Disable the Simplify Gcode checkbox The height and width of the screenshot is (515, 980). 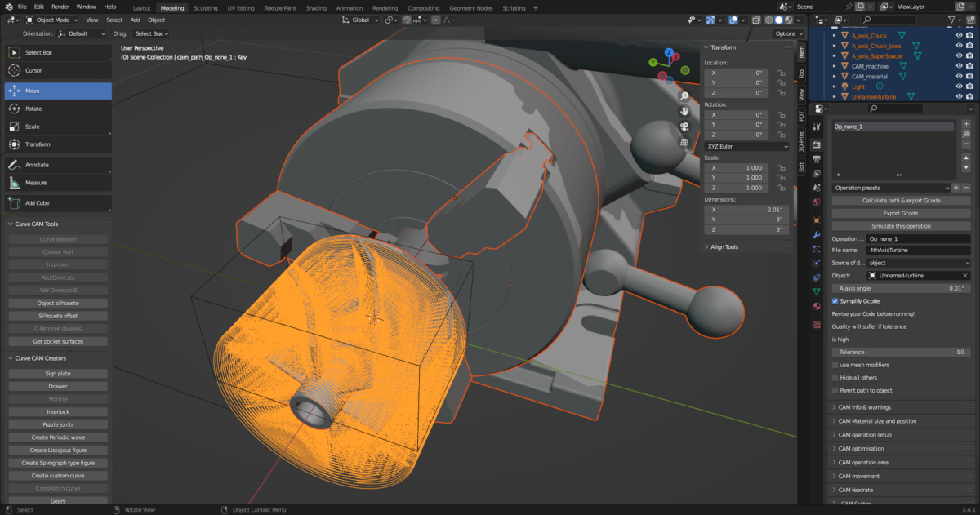click(835, 300)
